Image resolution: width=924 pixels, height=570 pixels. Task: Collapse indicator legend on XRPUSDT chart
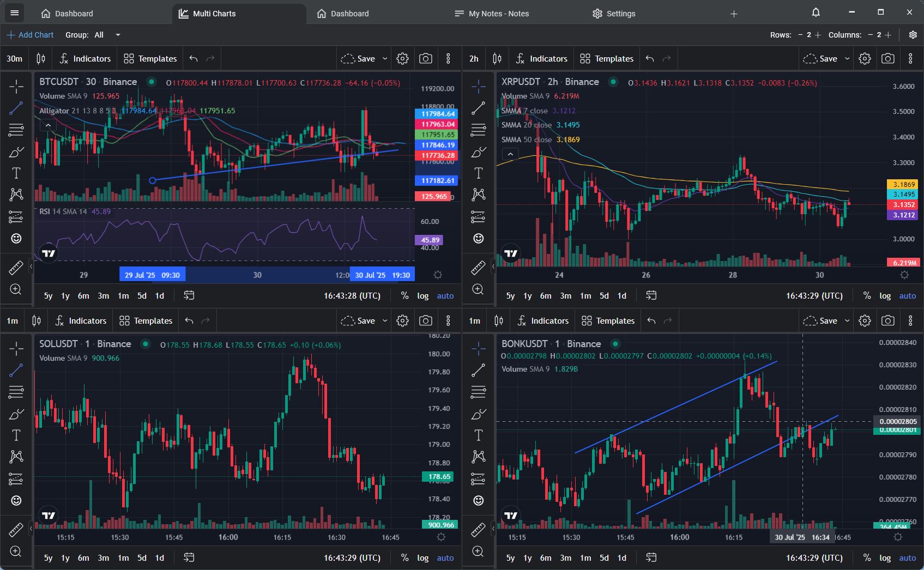510,154
